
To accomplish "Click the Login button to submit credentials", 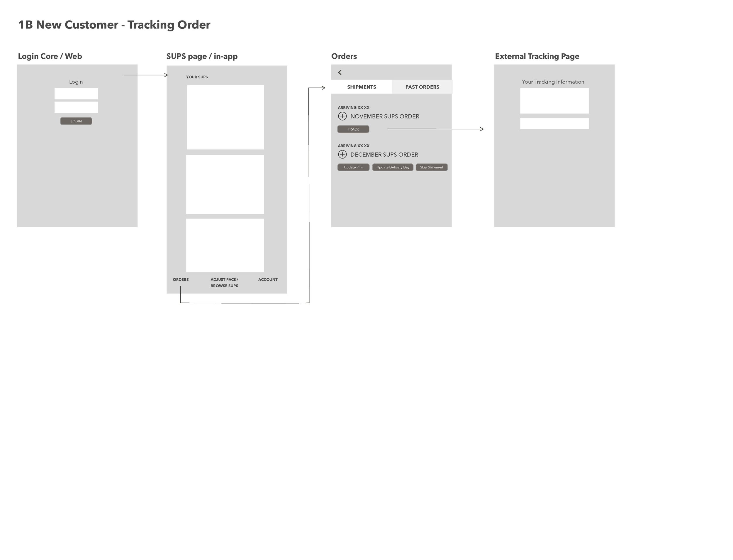I will pos(76,121).
